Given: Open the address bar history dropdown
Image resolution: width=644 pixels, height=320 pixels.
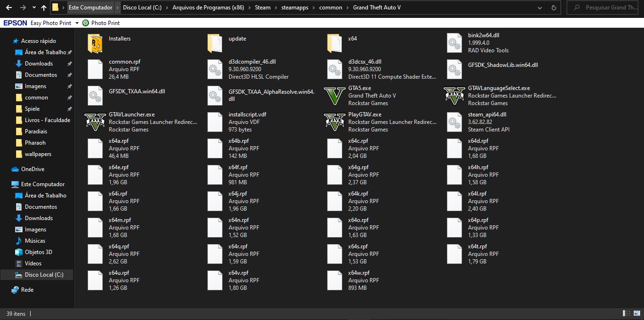Looking at the screenshot, I should coord(541,8).
